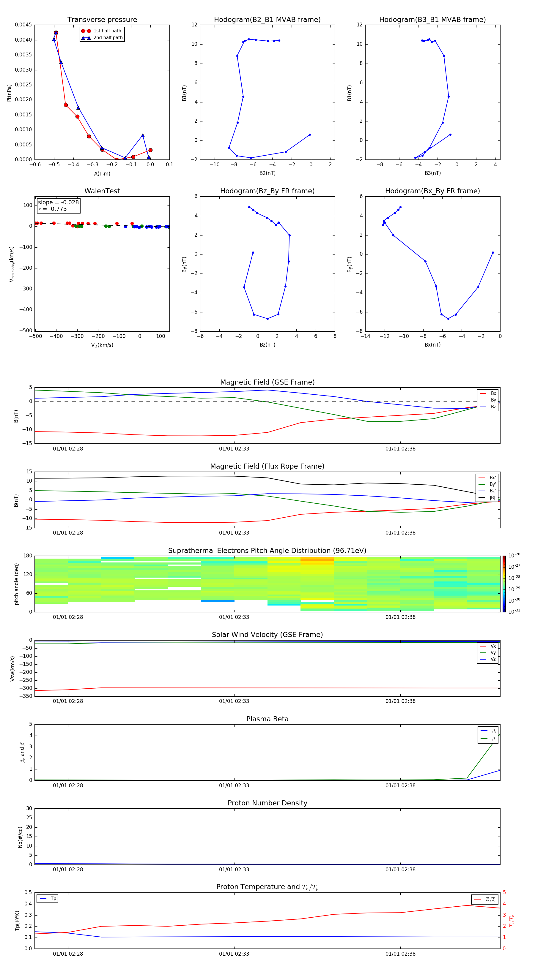Click the 'Vremaining(km/s)' y-axis label
Image resolution: width=535 pixels, height=980 pixels.
pos(11,264)
